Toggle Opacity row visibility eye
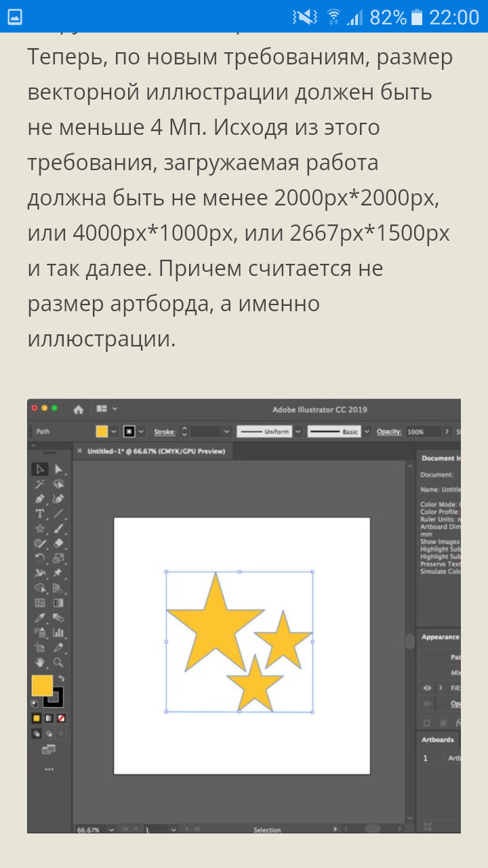488x868 pixels. tap(427, 704)
